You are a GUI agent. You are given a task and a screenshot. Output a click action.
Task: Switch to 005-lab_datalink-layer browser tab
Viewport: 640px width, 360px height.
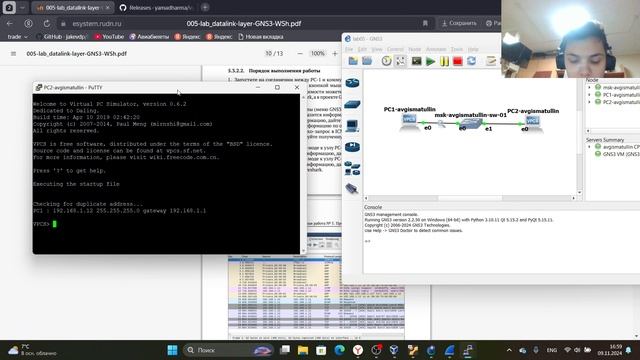73,8
